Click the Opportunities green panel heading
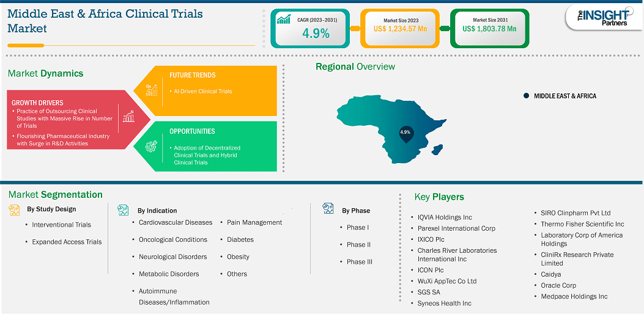Viewport: 644px width, 320px height. (x=192, y=131)
